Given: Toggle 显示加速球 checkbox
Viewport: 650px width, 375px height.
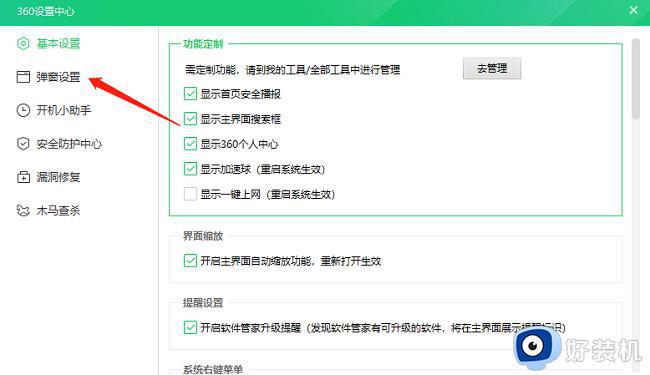Looking at the screenshot, I should pyautogui.click(x=190, y=169).
